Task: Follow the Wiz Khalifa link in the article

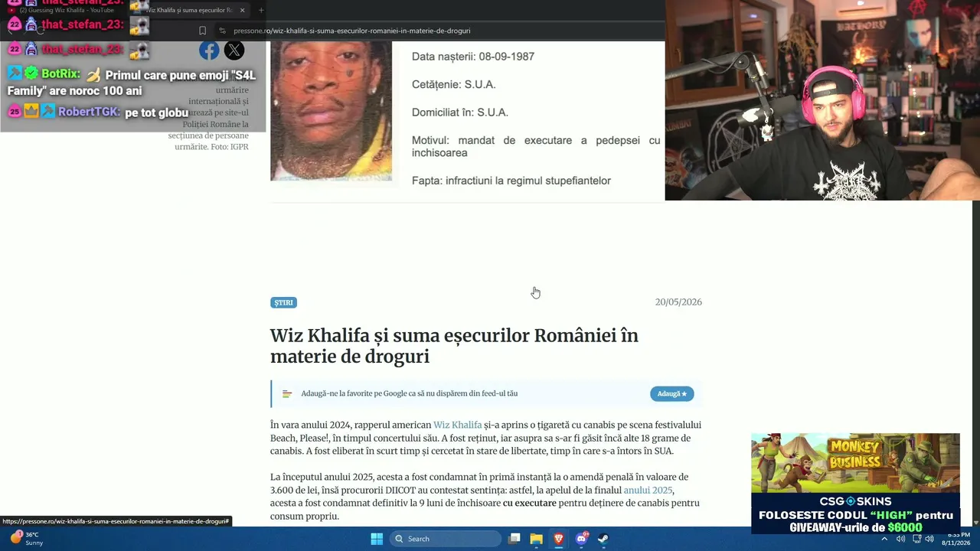Action: [x=458, y=425]
